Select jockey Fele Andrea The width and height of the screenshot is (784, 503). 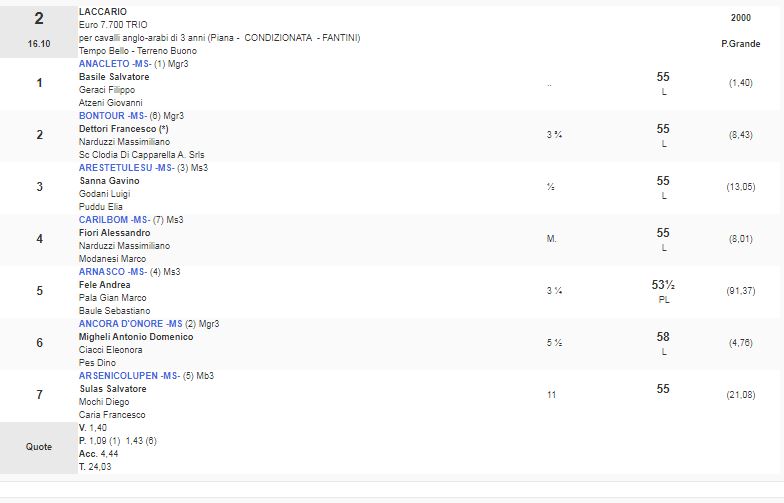click(104, 285)
